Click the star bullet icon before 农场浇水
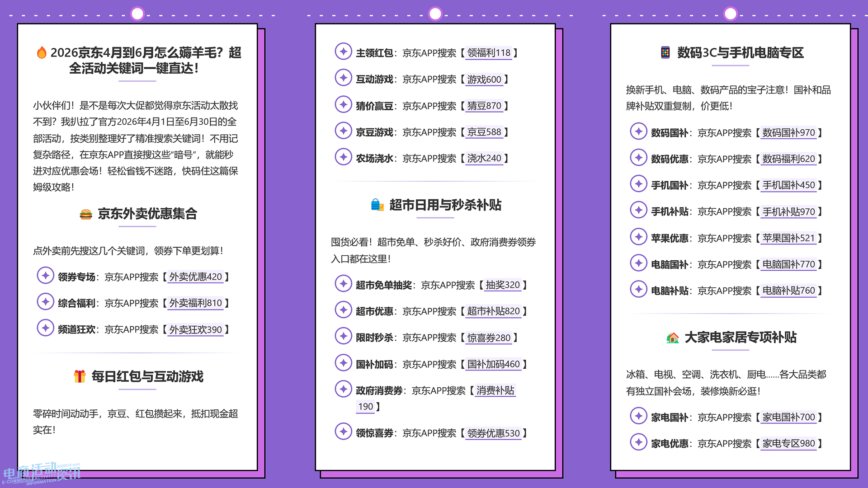The width and height of the screenshot is (868, 488). pyautogui.click(x=344, y=157)
